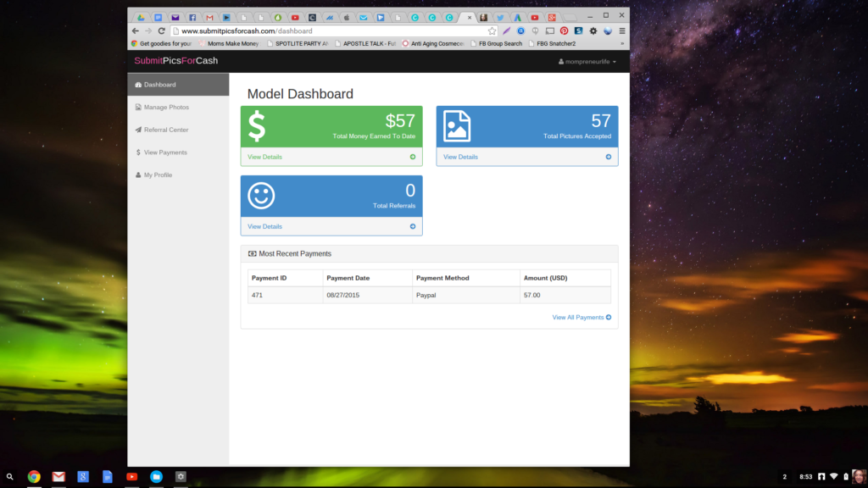Click the globe extension icon

608,31
